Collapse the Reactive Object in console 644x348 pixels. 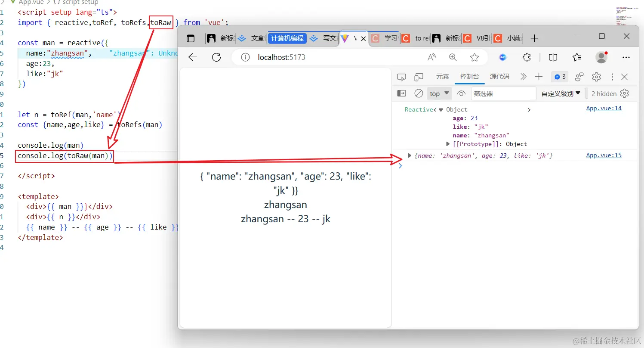441,110
